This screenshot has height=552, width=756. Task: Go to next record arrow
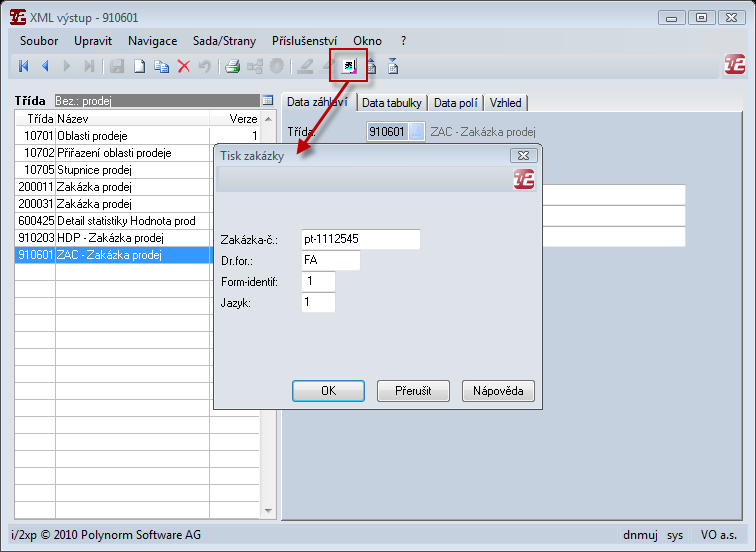pos(67,66)
